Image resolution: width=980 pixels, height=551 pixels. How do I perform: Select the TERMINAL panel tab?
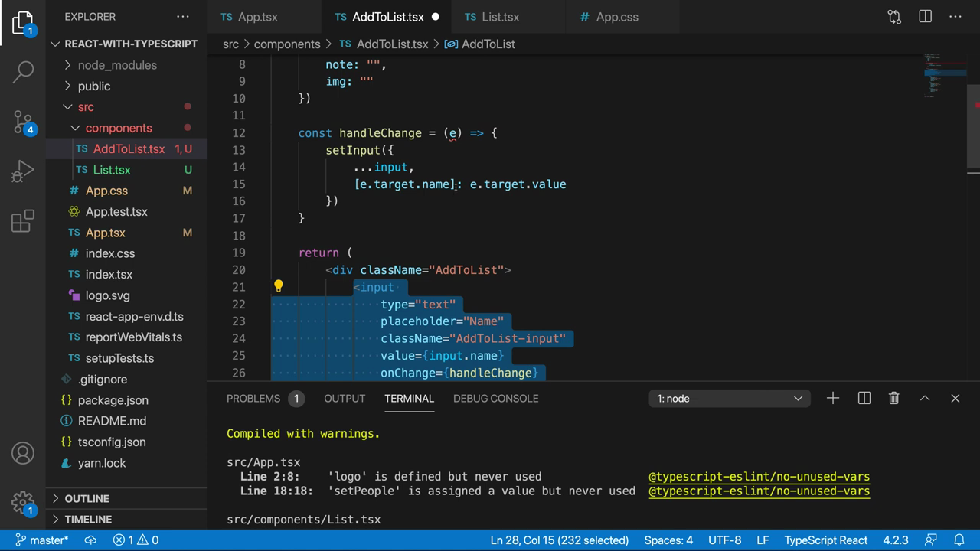(409, 398)
